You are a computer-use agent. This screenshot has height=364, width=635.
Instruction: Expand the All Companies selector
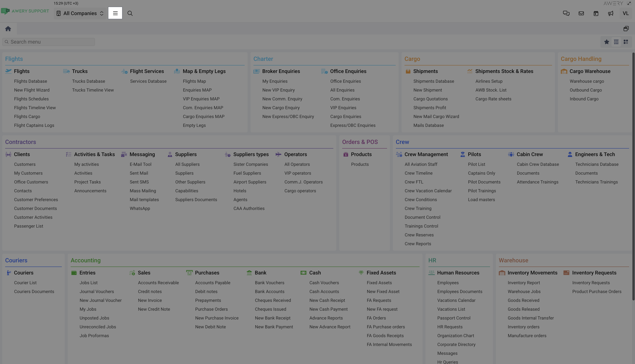point(80,13)
